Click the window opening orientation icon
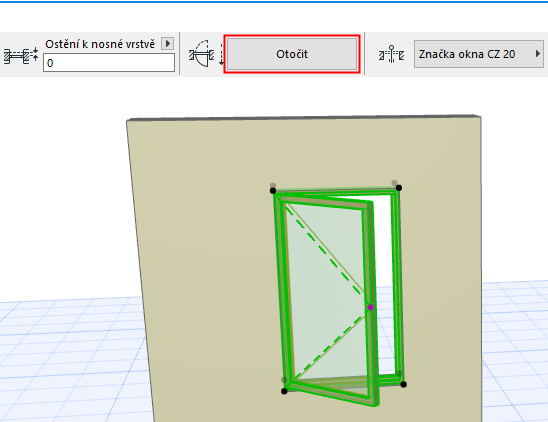Viewport: 548px width, 422px height. tap(201, 53)
